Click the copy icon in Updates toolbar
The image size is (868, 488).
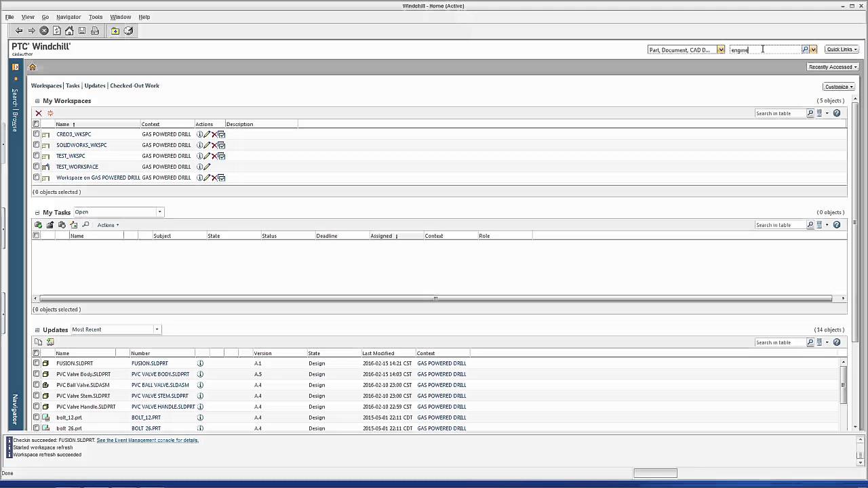[39, 342]
